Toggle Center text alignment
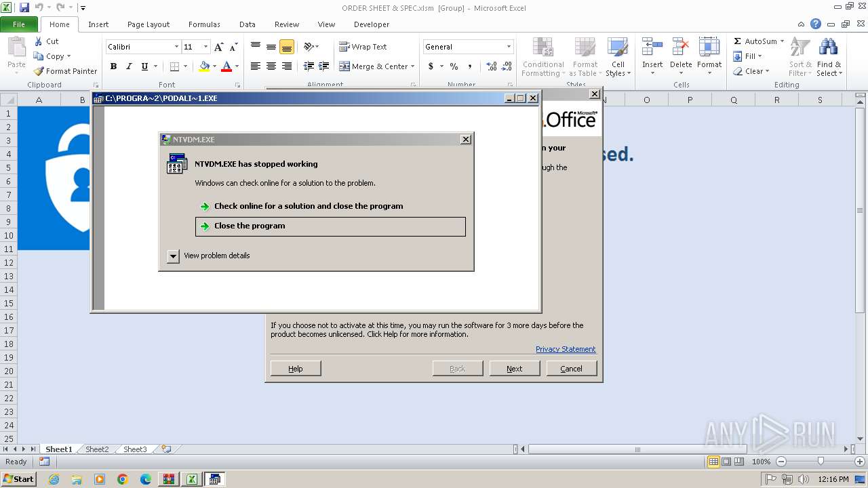Image resolution: width=868 pixels, height=488 pixels. pos(271,66)
